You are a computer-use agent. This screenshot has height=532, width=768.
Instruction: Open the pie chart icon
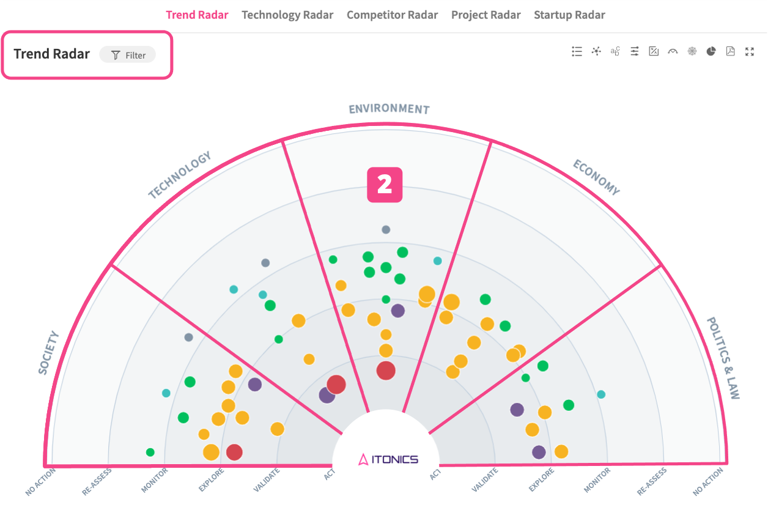711,52
